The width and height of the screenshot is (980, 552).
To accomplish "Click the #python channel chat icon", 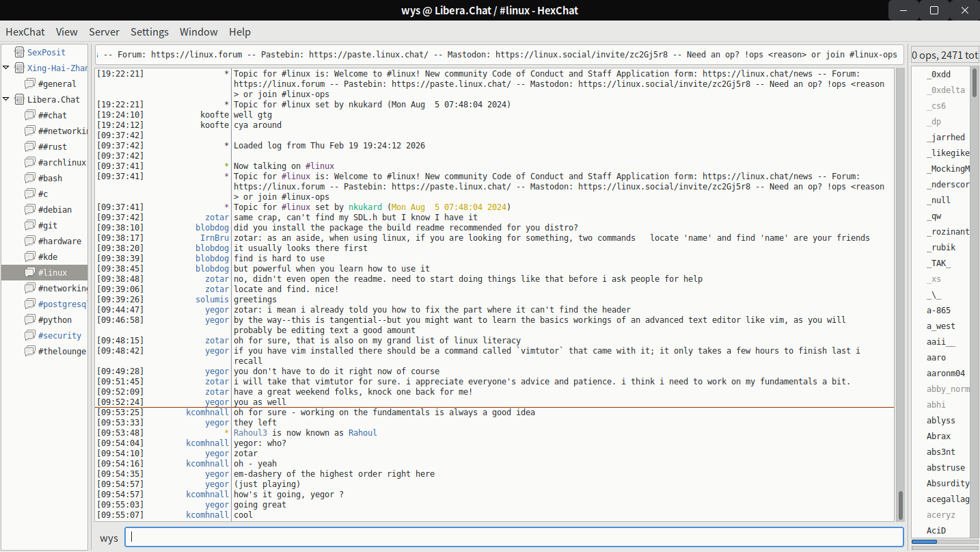I will pos(29,319).
